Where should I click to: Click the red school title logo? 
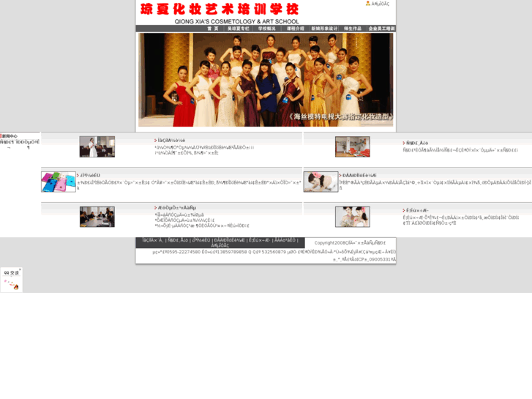pyautogui.click(x=220, y=10)
